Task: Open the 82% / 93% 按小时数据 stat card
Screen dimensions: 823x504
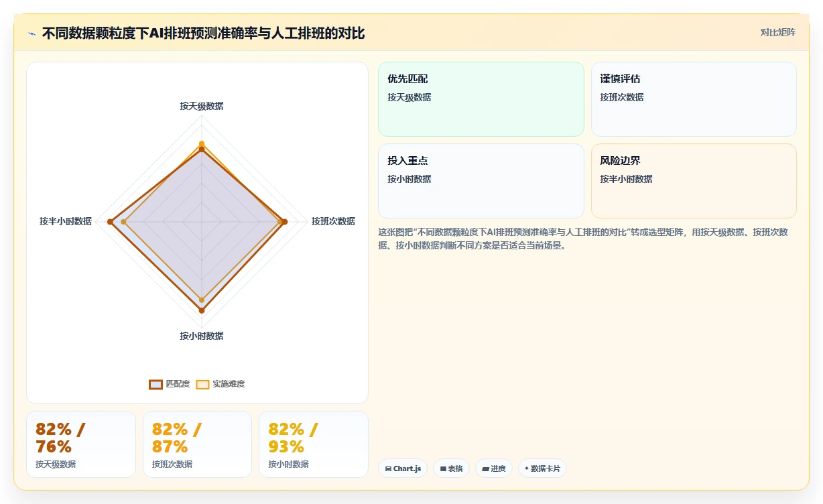Action: point(314,444)
